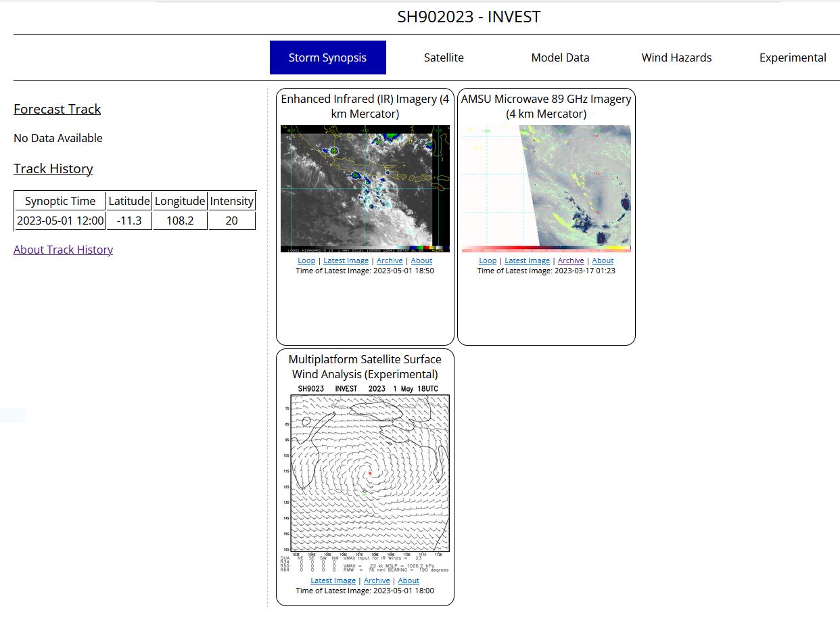Open the Model Data tab
This screenshot has height=619, width=840.
point(560,58)
